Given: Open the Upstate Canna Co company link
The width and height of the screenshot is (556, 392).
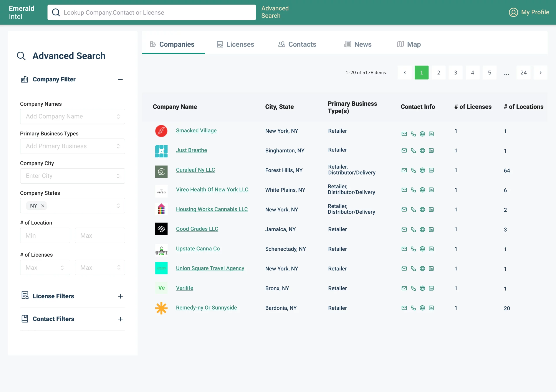Looking at the screenshot, I should (x=198, y=249).
